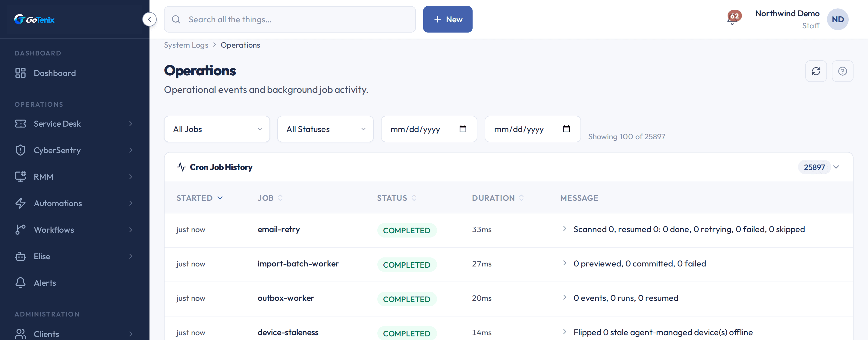Open the RMM menu item
Screen dimensions: 868x340
click(74, 177)
